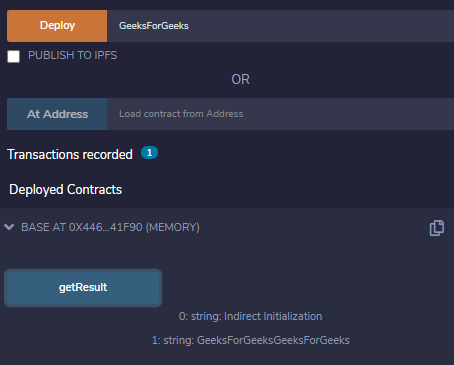Click the 1: string result index label
Image resolution: width=454 pixels, height=365 pixels.
point(173,340)
